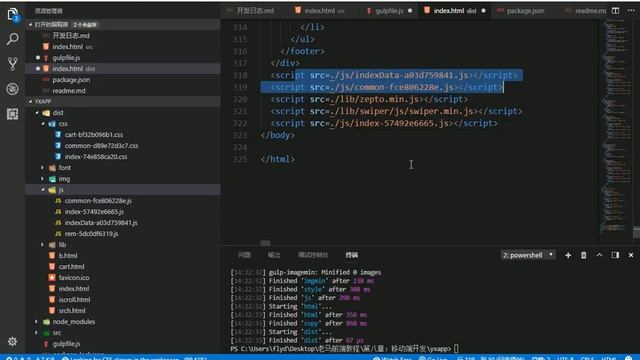Open the Source Control view
640x360 pixels.
[13, 64]
